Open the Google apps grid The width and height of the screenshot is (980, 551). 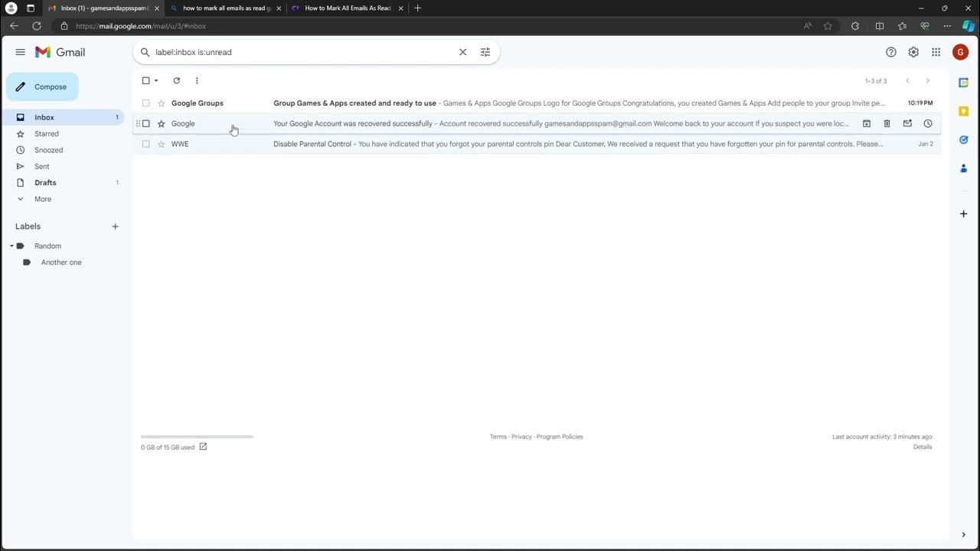click(936, 52)
